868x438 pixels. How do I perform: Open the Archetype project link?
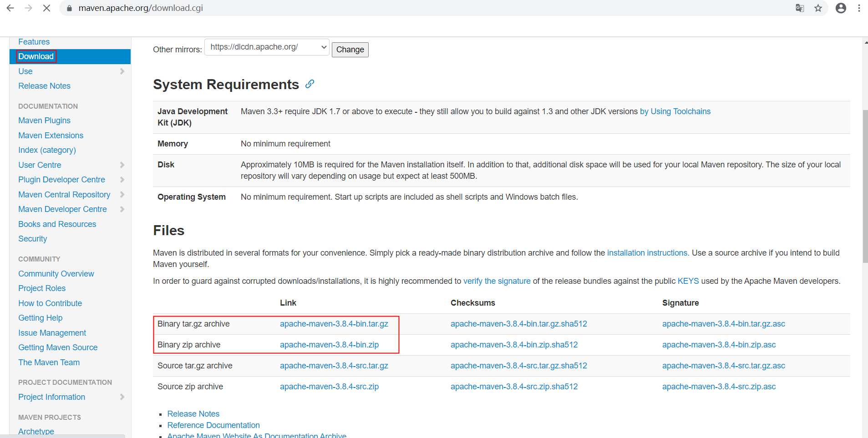point(36,431)
